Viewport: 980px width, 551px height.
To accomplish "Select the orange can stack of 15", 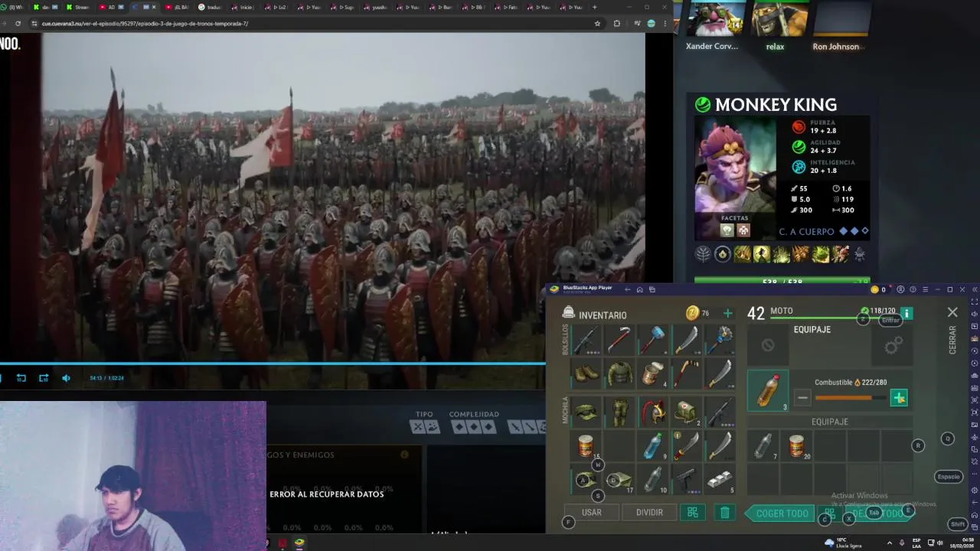I will (x=586, y=445).
